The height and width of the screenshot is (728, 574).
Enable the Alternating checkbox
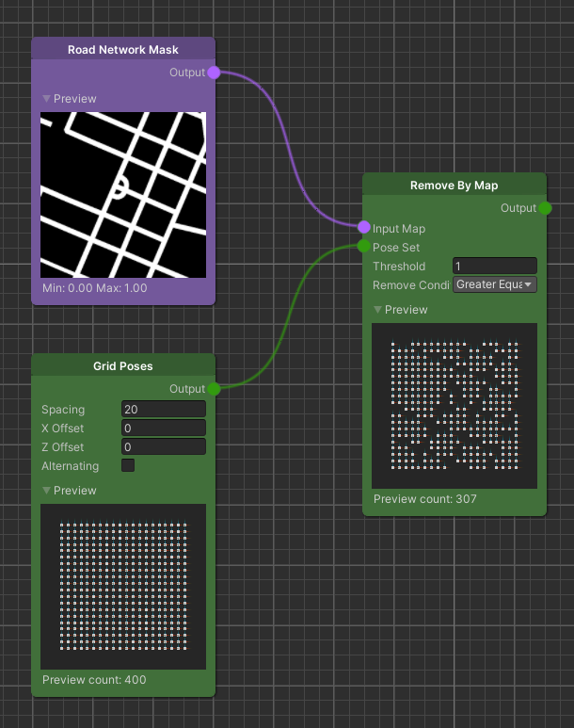pyautogui.click(x=128, y=465)
